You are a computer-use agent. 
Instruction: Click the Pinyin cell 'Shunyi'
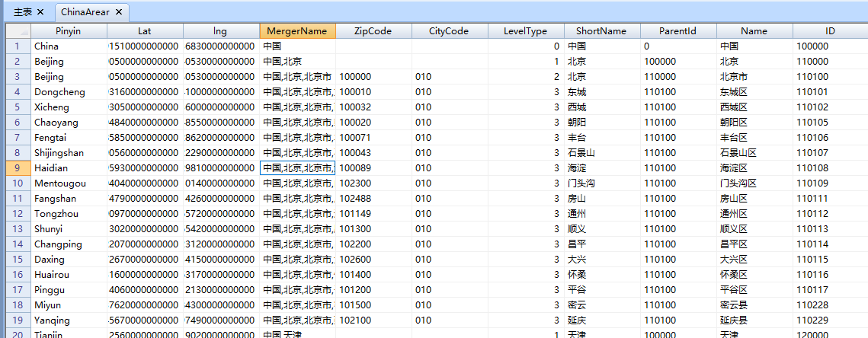69,229
